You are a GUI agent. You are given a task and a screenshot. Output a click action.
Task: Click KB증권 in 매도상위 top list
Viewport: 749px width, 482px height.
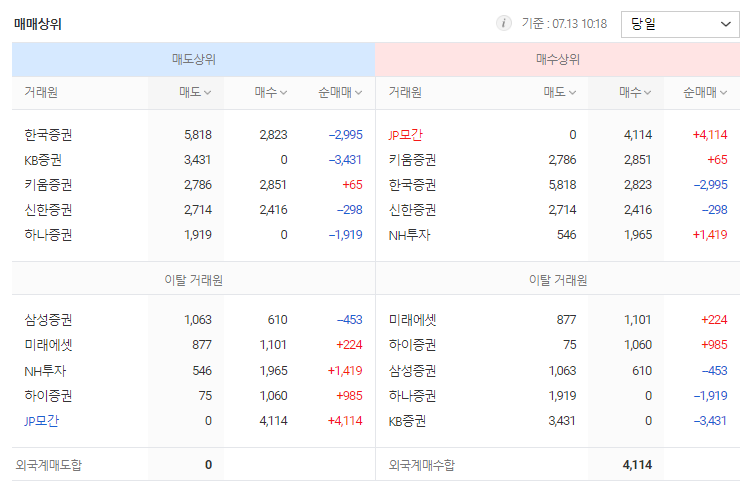pos(43,160)
